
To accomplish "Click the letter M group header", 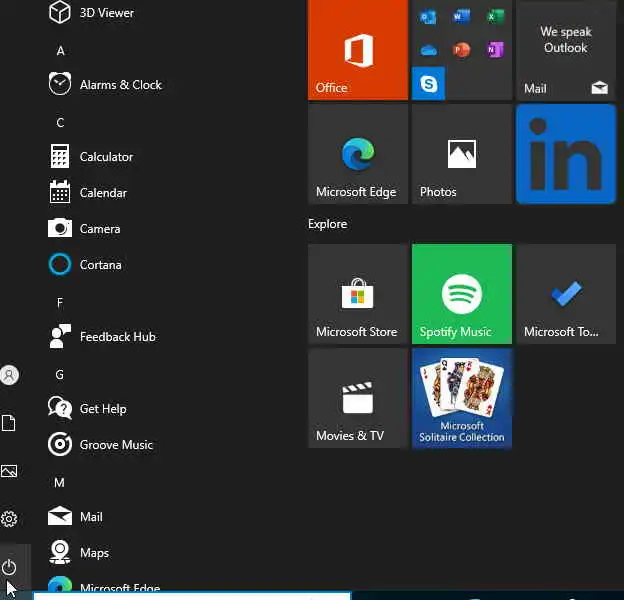I will point(59,483).
